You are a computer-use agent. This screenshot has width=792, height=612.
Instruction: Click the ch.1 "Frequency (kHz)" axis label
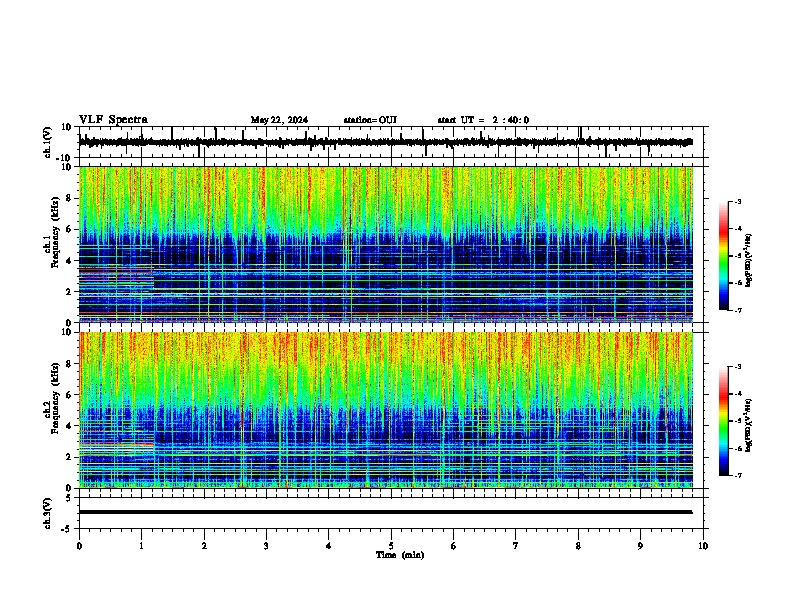point(55,232)
